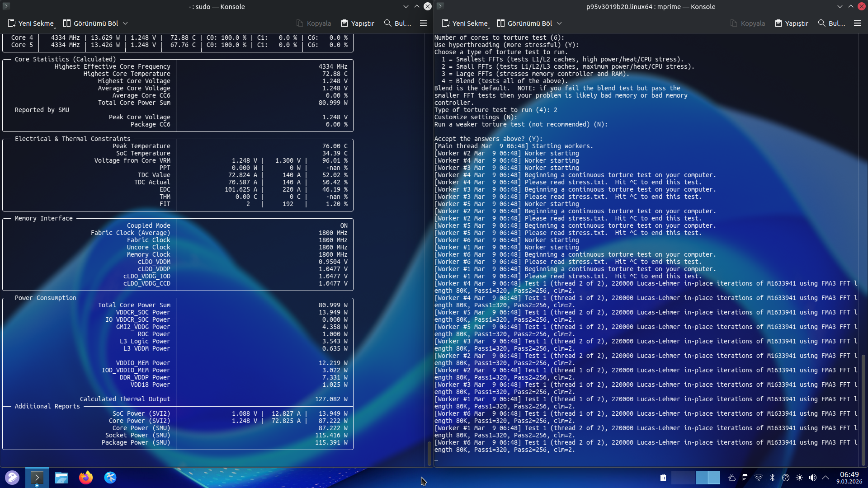Click 'Memory Interface' section heading
868x488 pixels.
click(x=44, y=218)
